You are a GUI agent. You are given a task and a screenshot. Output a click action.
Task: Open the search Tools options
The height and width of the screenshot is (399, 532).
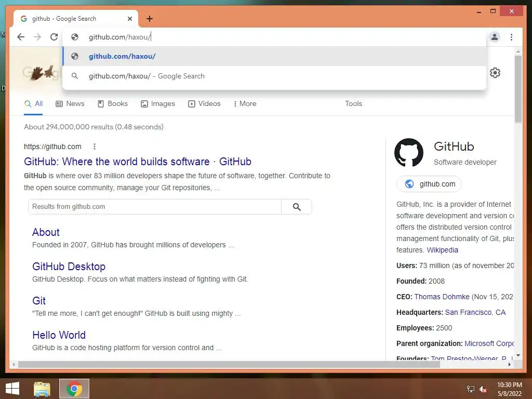pyautogui.click(x=353, y=104)
